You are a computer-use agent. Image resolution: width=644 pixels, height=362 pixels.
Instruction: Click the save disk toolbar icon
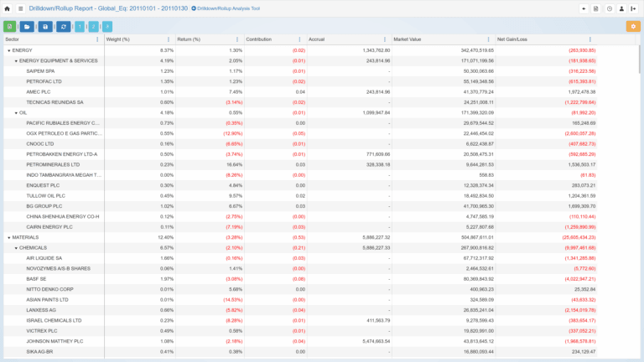(46, 27)
